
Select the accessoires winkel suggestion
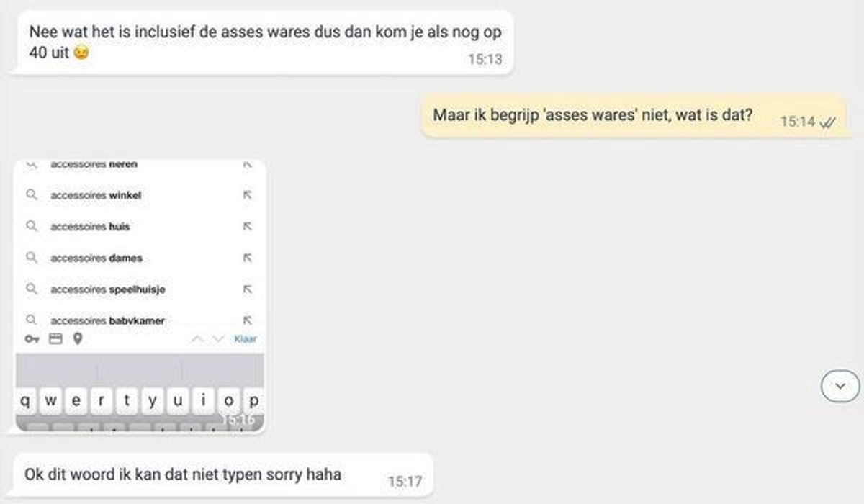96,195
